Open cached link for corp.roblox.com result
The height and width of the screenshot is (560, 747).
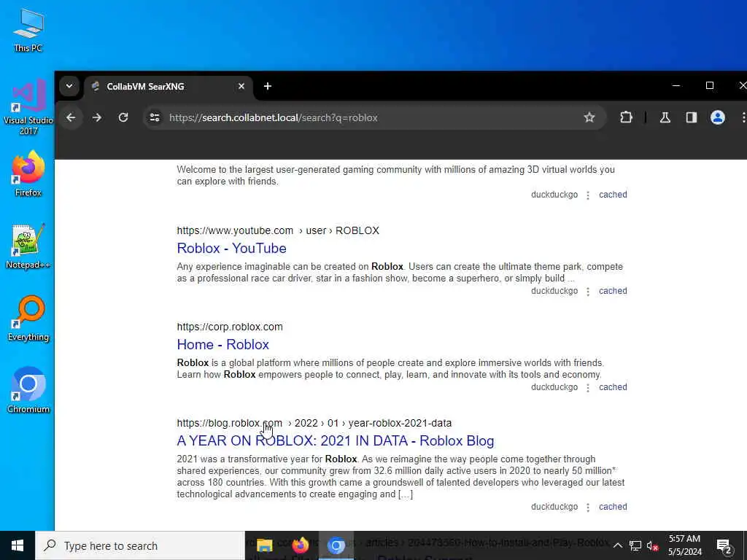tap(613, 387)
